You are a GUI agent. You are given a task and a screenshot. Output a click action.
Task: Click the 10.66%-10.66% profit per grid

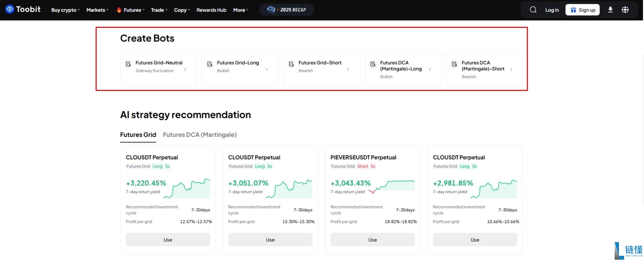[503, 222]
